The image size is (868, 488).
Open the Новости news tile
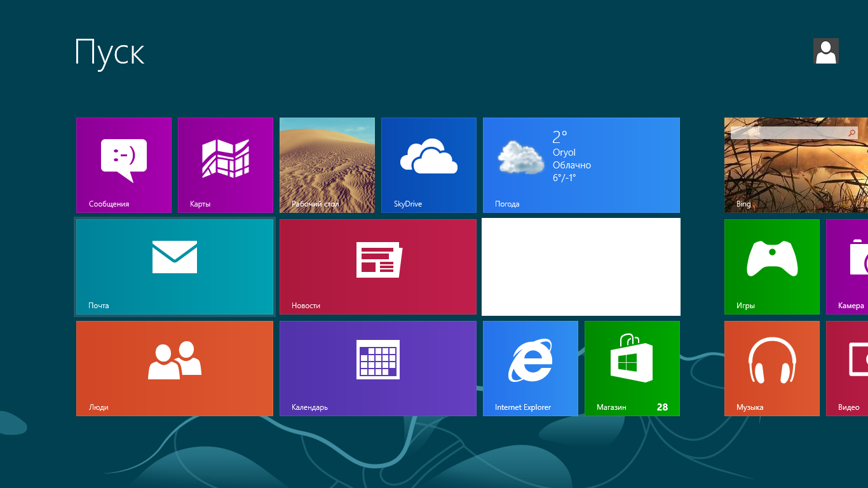pyautogui.click(x=378, y=267)
